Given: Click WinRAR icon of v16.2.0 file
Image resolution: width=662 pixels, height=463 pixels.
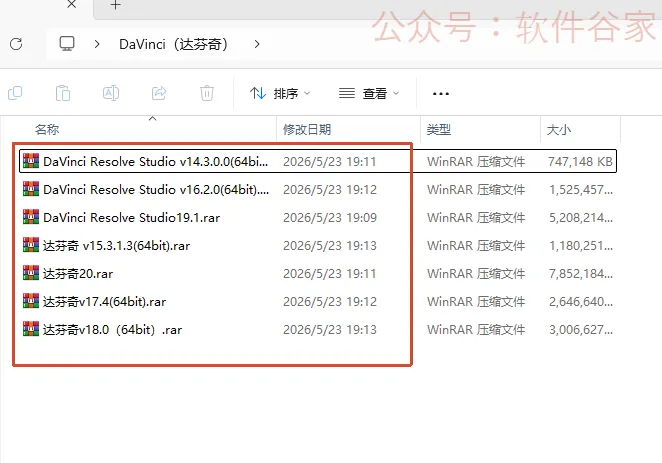Looking at the screenshot, I should pos(31,189).
